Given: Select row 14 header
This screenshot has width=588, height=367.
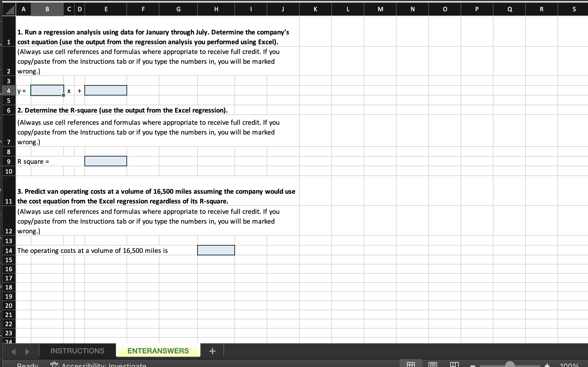Looking at the screenshot, I should coord(9,250).
